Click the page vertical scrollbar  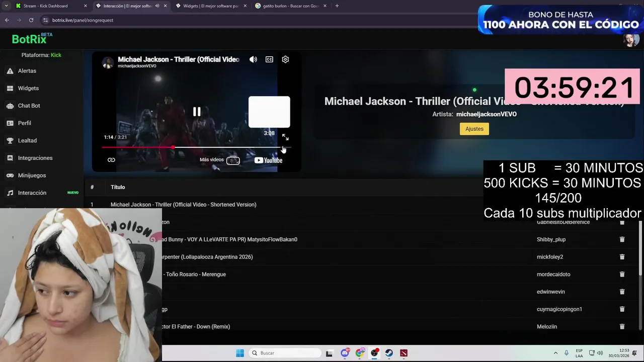click(640, 249)
